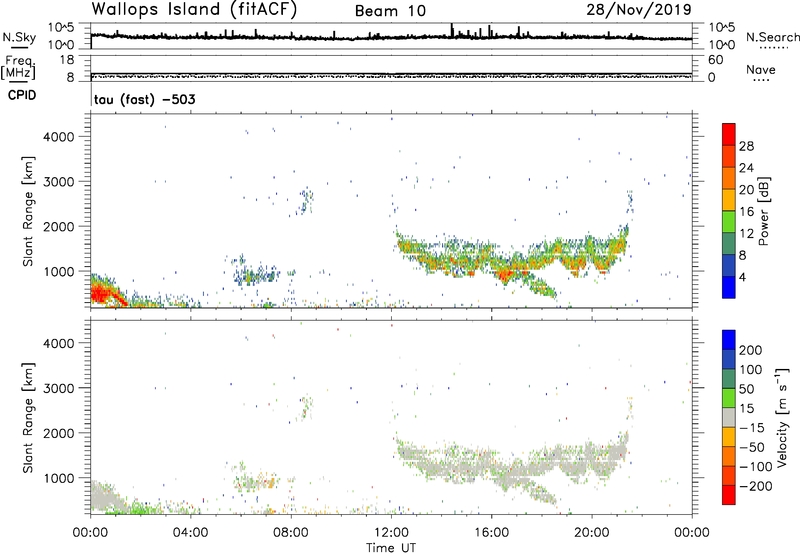Screen dimensions: 800x554
Task: Click the CPID label
Action: [24, 96]
